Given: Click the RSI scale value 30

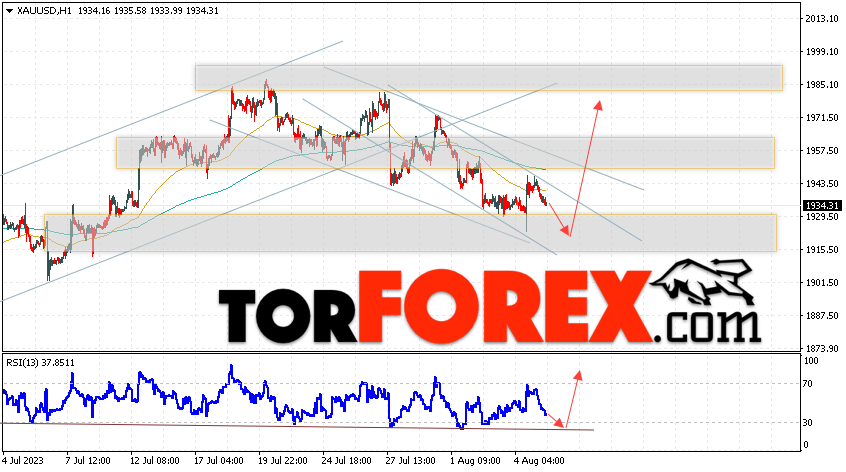Looking at the screenshot, I should point(808,423).
